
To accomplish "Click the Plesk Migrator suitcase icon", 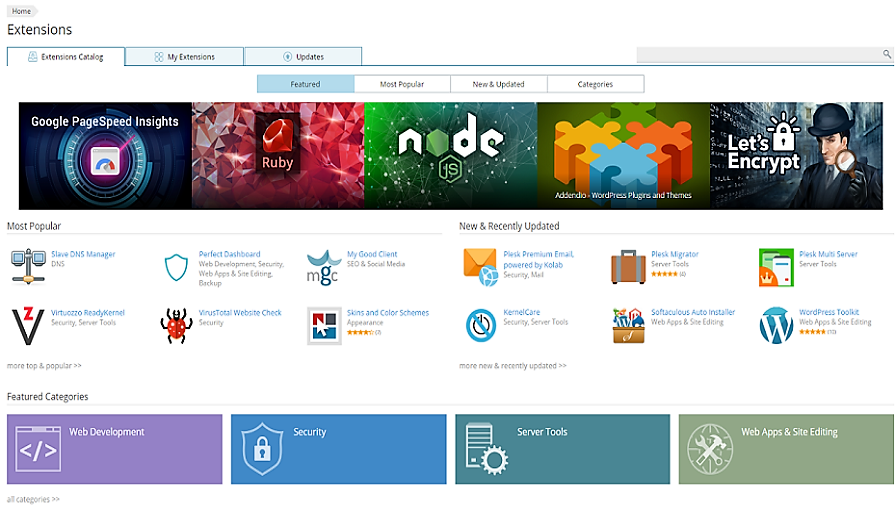I will coord(628,266).
